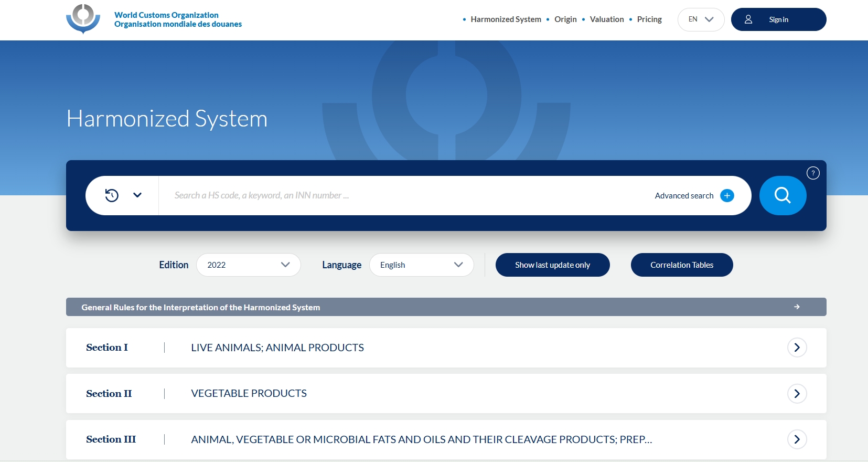
Task: Click the Advanced search plus icon
Action: 727,195
